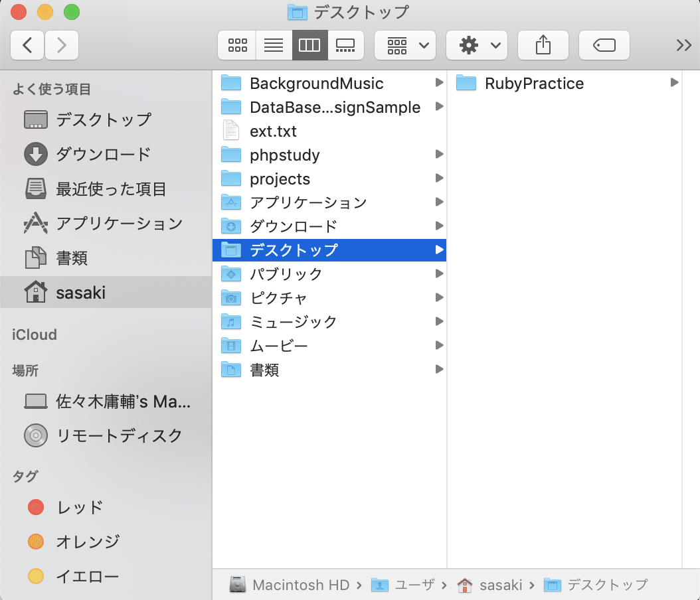Select the phpstudy folder icon

tap(231, 155)
